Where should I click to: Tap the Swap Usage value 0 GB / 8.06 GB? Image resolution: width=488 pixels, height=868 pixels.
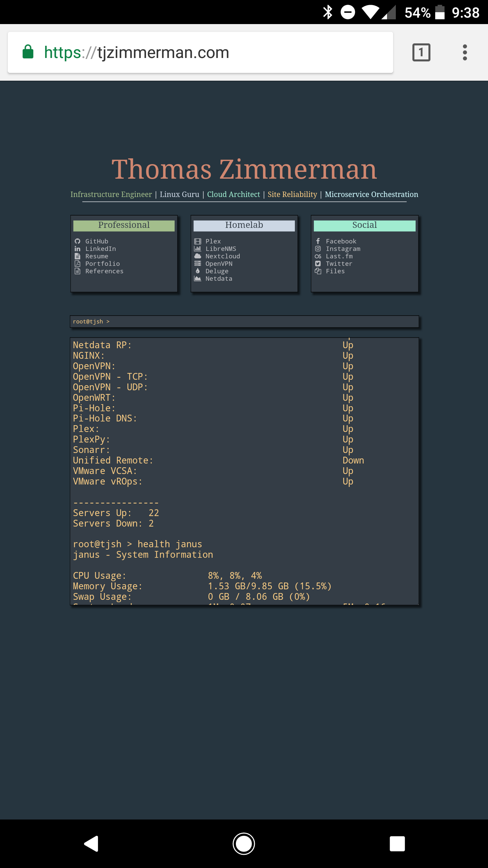(259, 597)
